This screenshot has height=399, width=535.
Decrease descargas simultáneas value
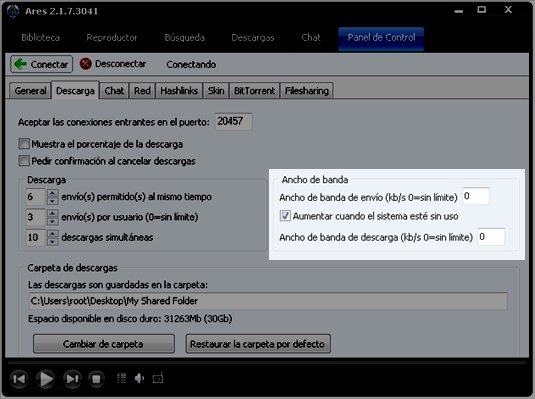(x=52, y=241)
